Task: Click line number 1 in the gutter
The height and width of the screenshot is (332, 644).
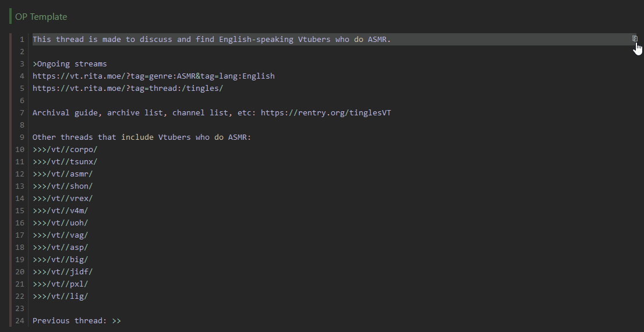Action: click(x=22, y=40)
